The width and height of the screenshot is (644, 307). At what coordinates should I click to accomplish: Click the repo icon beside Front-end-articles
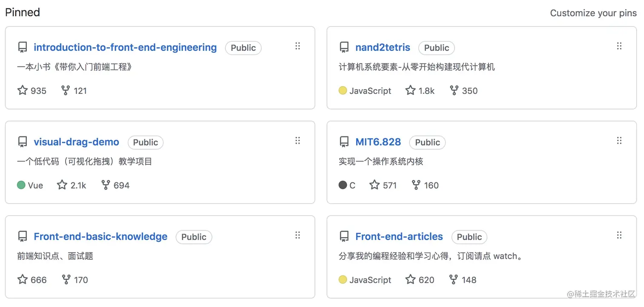(x=344, y=237)
